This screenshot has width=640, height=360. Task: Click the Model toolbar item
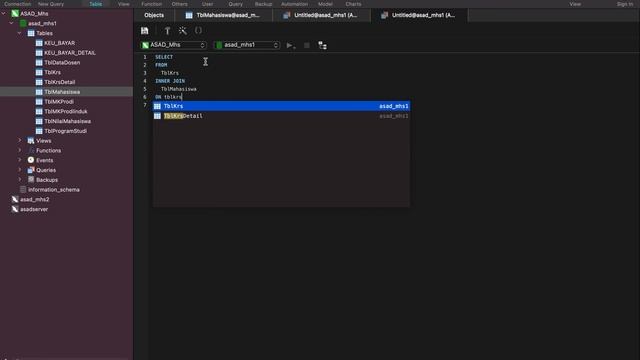(325, 4)
